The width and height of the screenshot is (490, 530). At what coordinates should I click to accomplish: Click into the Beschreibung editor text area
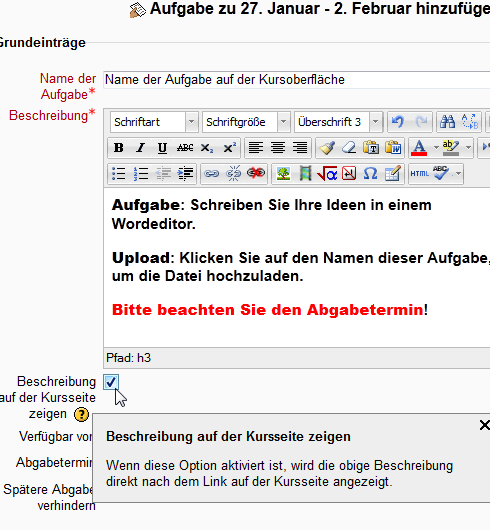297,267
